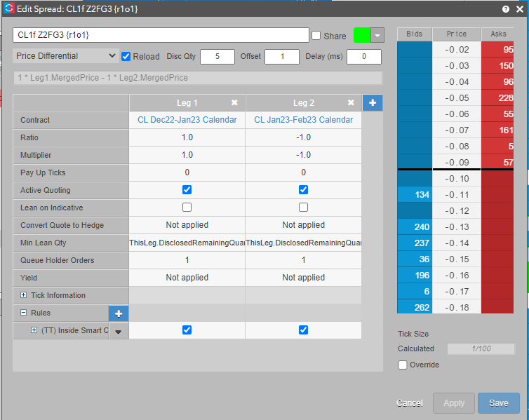Screen dimensions: 529x420
Task: Expand the (TT) Inside Smart rule
Action: click(34, 330)
